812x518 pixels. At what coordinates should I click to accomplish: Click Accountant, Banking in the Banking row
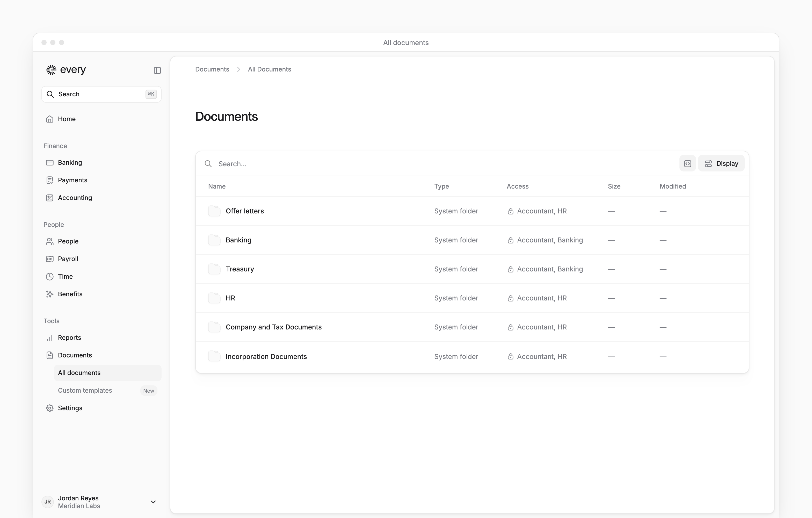pos(550,240)
